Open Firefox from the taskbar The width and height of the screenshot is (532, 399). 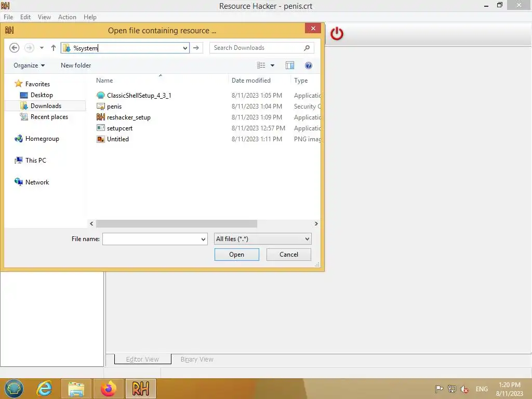(108, 389)
